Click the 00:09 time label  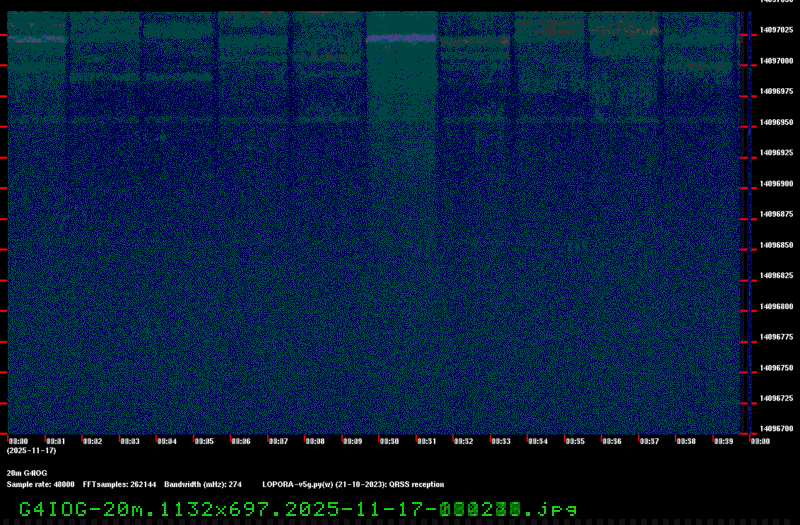[x=353, y=441]
